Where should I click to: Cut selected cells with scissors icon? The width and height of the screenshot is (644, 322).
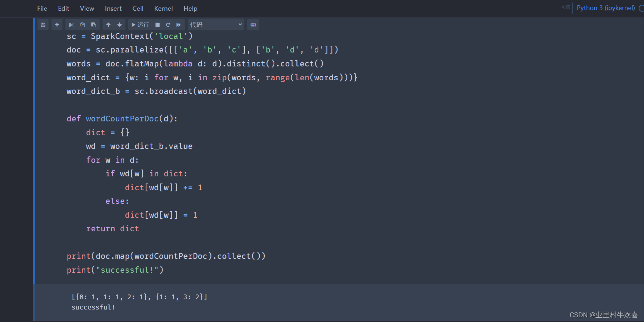coord(71,25)
